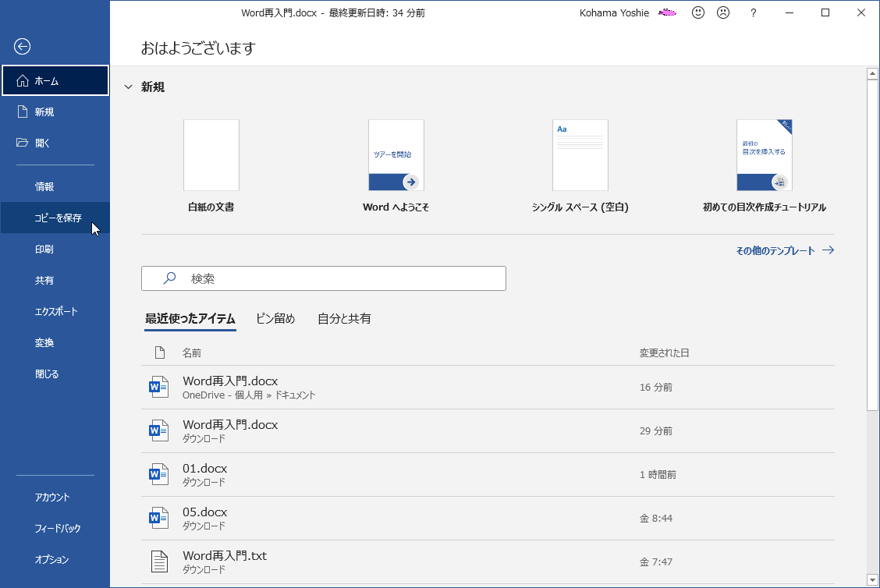Follow the その他のテンプレート link
The width and height of the screenshot is (880, 588).
(785, 251)
